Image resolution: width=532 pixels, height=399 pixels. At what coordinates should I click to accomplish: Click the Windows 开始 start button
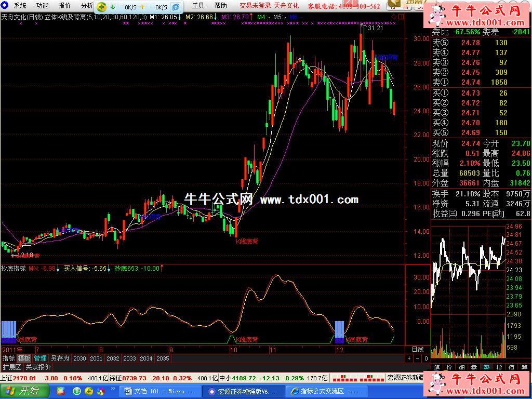(24, 391)
